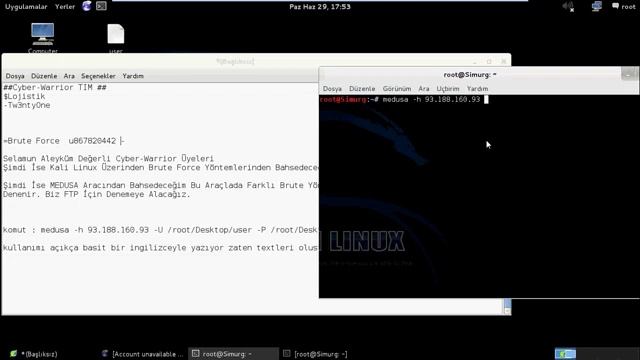Select the user file on desktop
The width and height of the screenshot is (640, 360).
[x=116, y=38]
